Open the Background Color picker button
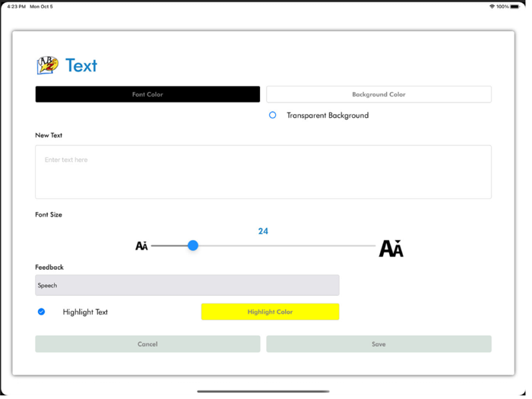This screenshot has width=532, height=399. [x=379, y=94]
